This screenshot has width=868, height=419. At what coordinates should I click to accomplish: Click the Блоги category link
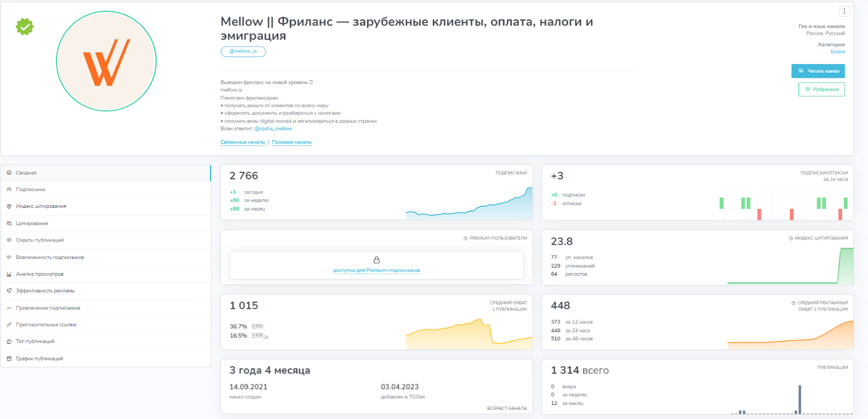tap(838, 52)
